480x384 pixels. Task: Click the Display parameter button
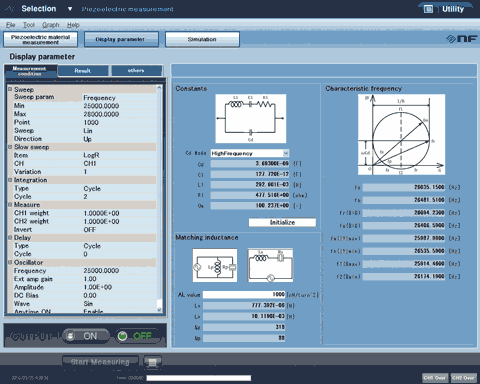tap(121, 39)
